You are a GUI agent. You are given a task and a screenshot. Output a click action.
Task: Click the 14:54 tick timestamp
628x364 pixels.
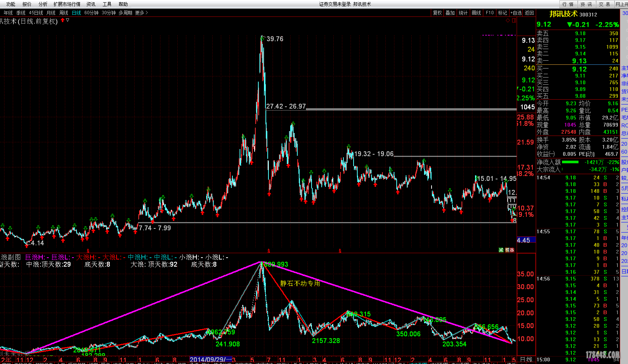pyautogui.click(x=543, y=178)
